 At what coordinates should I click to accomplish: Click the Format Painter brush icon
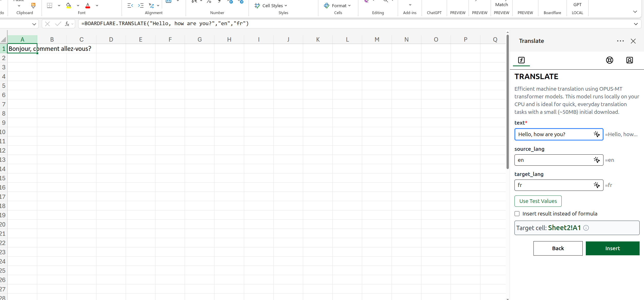(33, 5)
